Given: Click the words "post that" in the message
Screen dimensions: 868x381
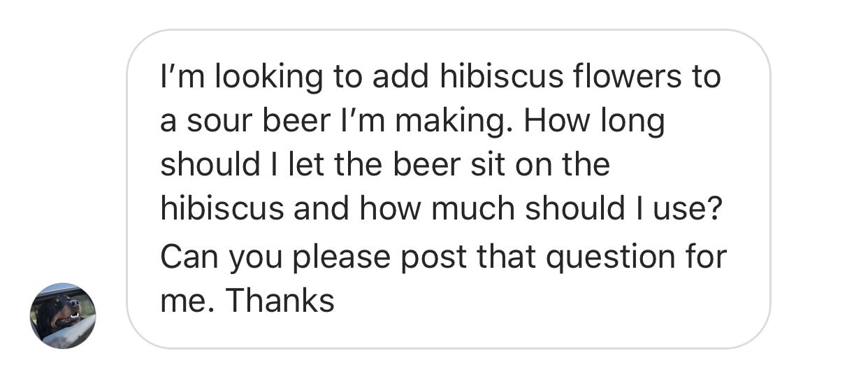Looking at the screenshot, I should 468,258.
